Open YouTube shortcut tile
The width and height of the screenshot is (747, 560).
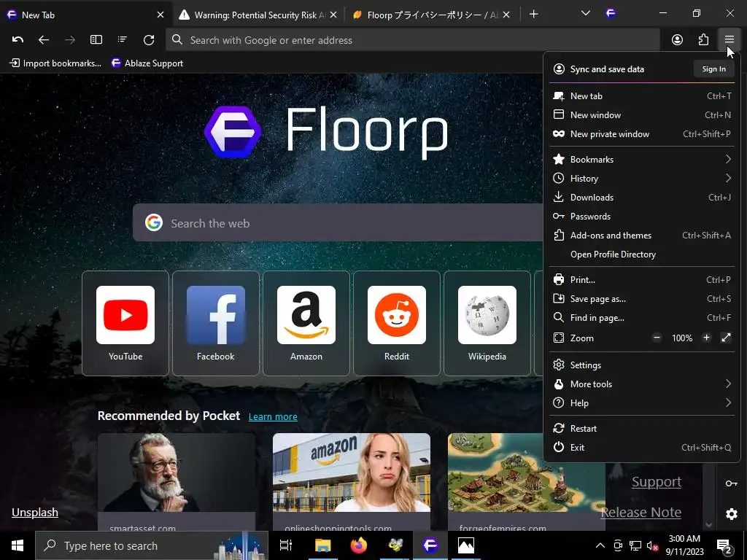tap(125, 323)
